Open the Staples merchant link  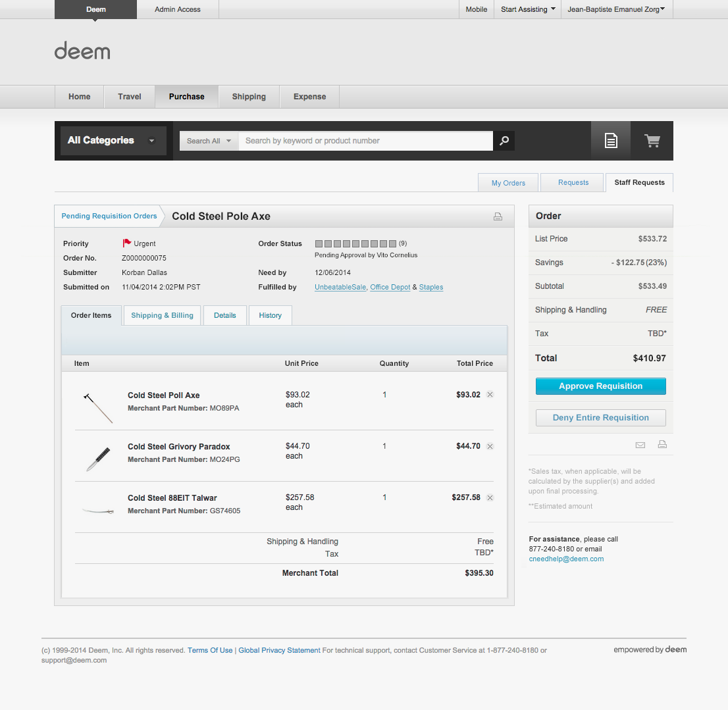click(431, 288)
